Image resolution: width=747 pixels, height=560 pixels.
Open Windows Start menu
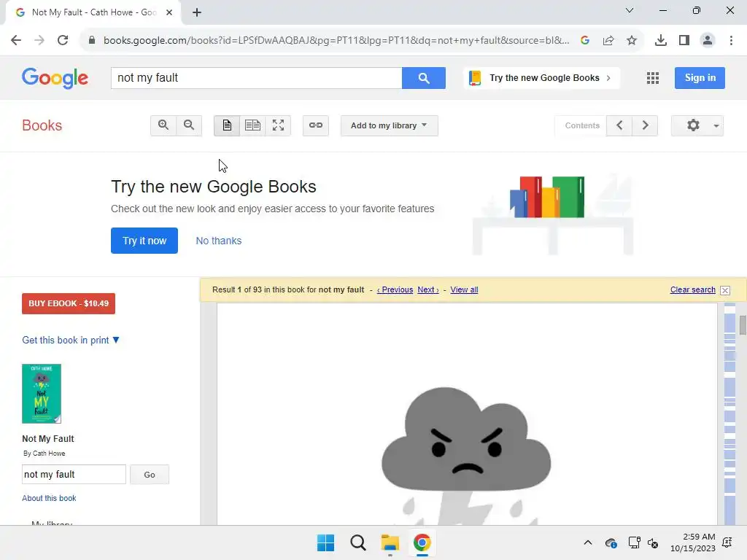pos(326,542)
